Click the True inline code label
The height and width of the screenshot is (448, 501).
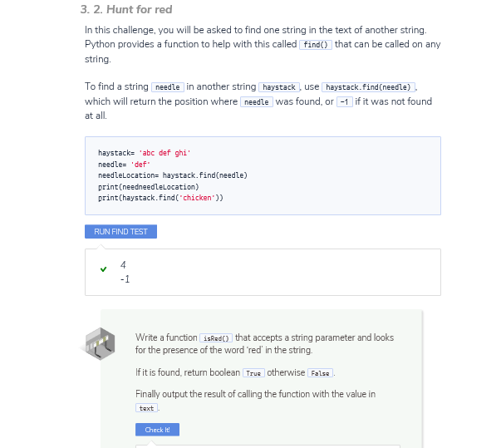(253, 374)
